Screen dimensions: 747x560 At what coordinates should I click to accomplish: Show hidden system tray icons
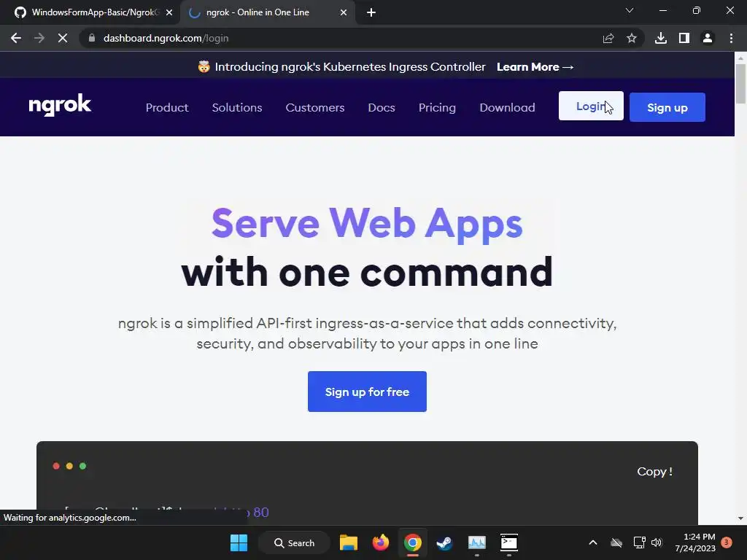[x=593, y=542]
